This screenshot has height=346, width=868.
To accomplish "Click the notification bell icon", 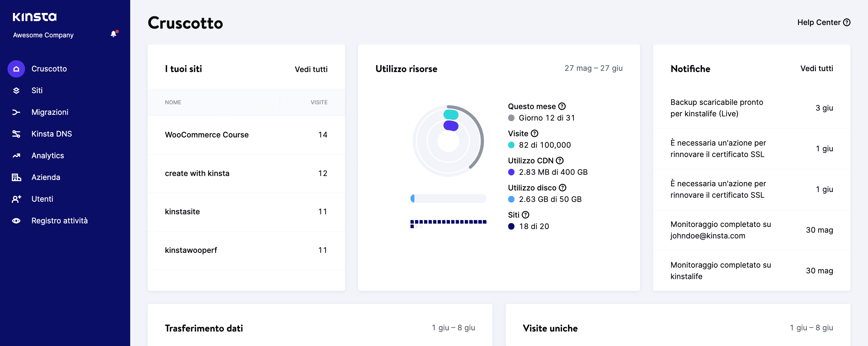I will click(114, 34).
